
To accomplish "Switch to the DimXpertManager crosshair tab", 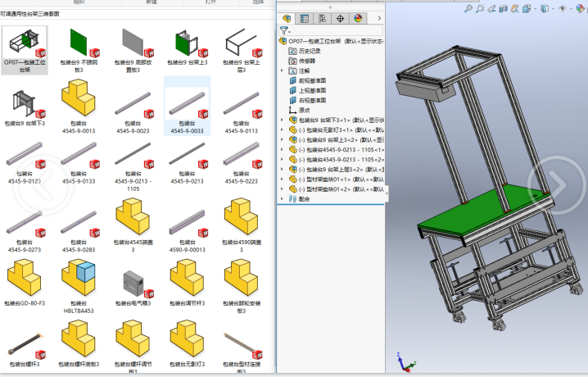I will tap(340, 18).
